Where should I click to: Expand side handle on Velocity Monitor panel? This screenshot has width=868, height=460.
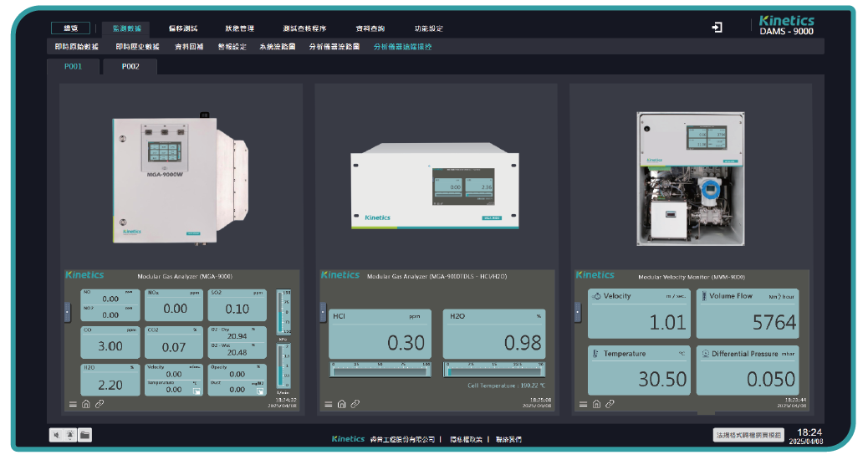click(x=578, y=311)
